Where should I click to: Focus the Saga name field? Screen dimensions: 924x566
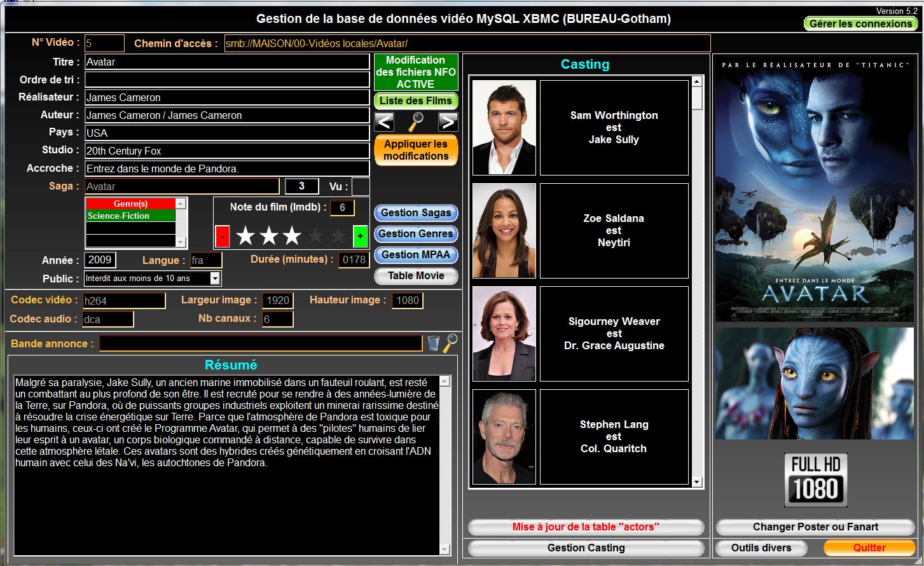tap(182, 186)
